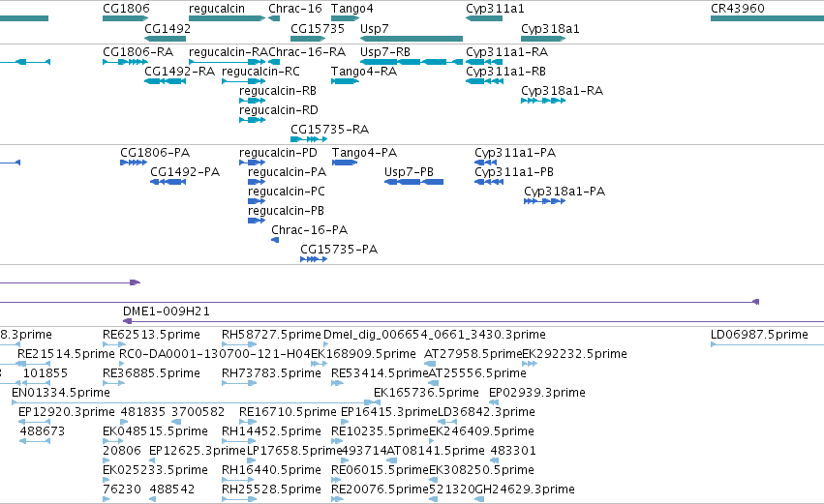Click the CG1806-RA transcript label

(x=137, y=52)
